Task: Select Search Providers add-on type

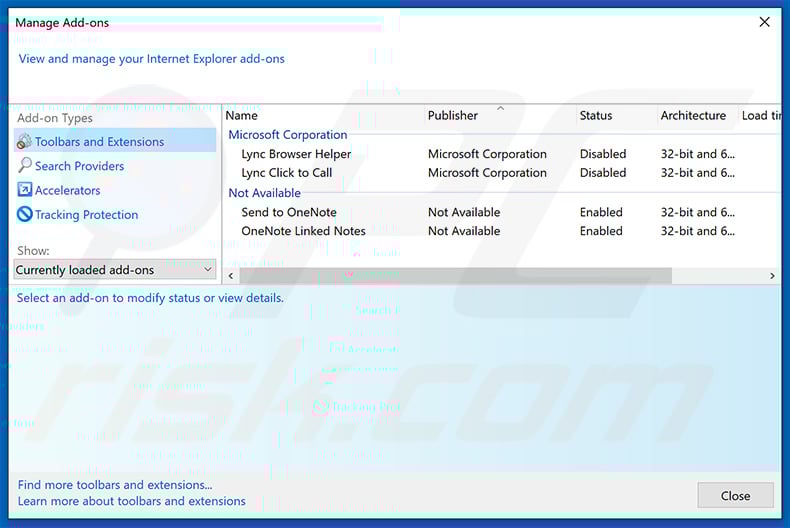Action: (79, 166)
